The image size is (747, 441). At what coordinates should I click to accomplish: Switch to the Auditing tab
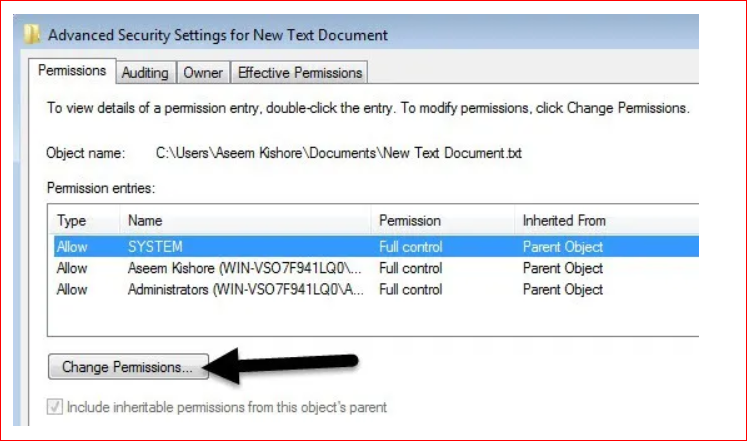(145, 72)
